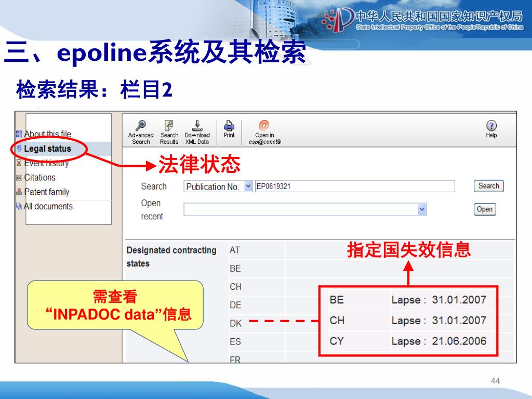Select About this file grid icon
The image size is (532, 399).
coord(19,134)
